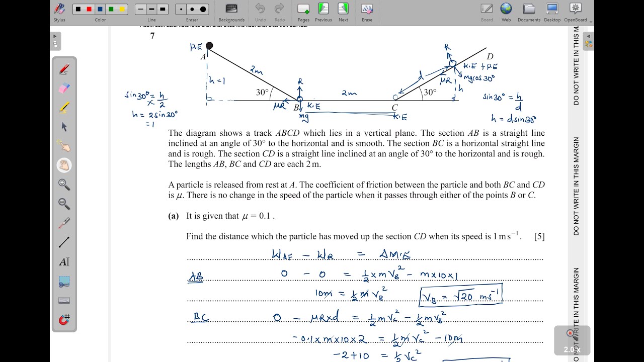The width and height of the screenshot is (644, 362).
Task: Set the medium line width
Action: 151,9
